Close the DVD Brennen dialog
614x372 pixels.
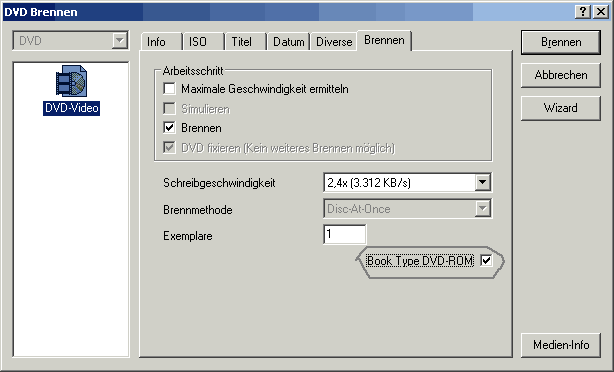point(601,12)
